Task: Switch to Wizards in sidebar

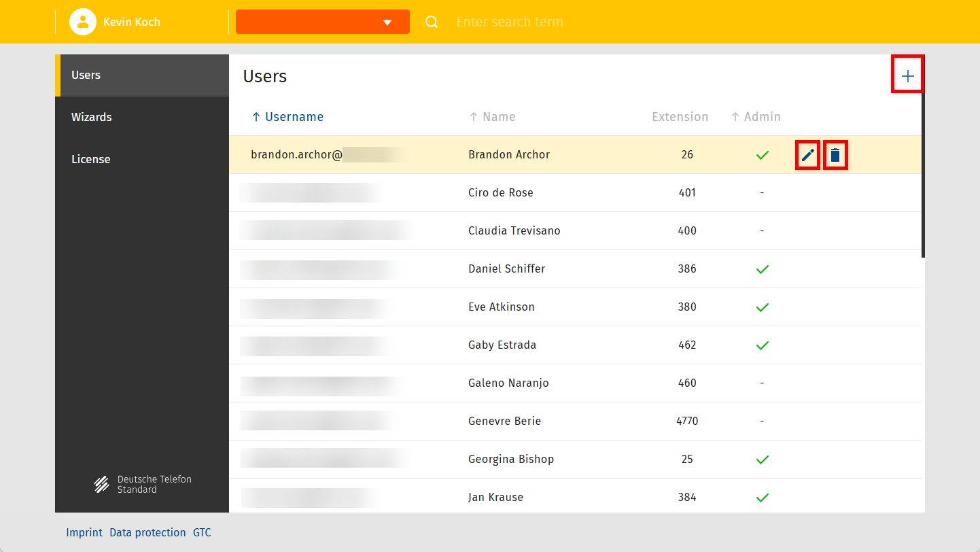Action: (92, 118)
